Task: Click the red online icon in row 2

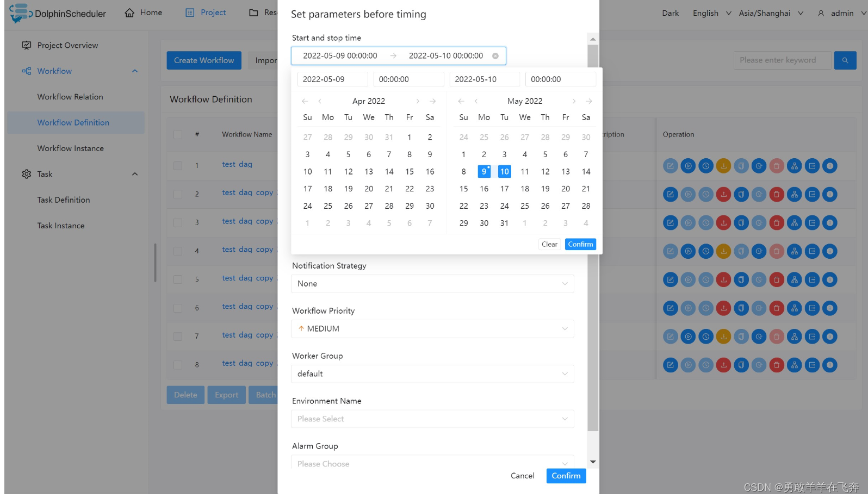Action: click(x=723, y=194)
